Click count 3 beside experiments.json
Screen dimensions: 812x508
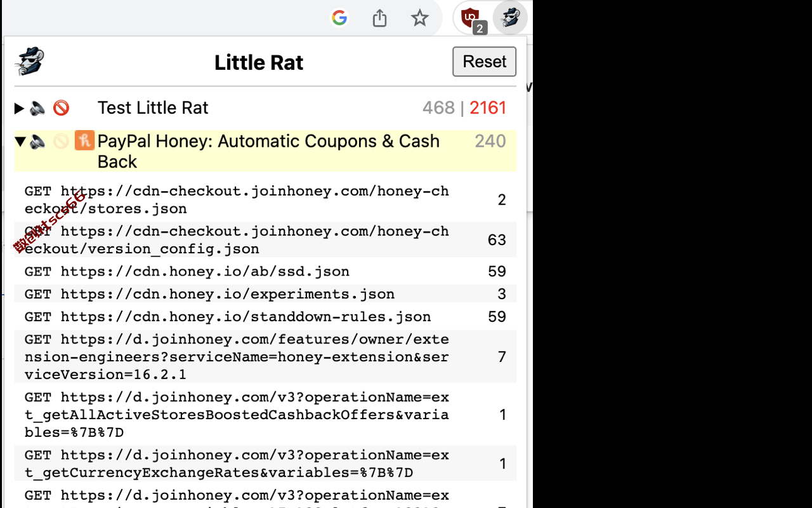502,294
